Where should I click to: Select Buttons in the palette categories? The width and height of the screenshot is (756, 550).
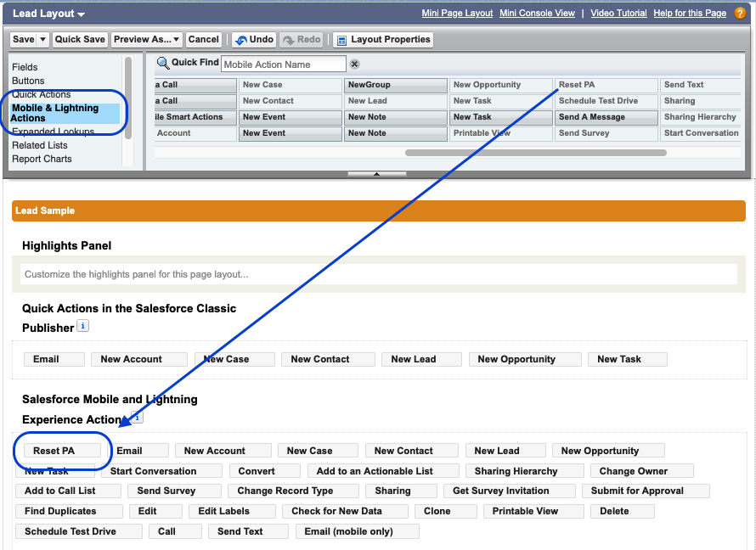[x=28, y=81]
